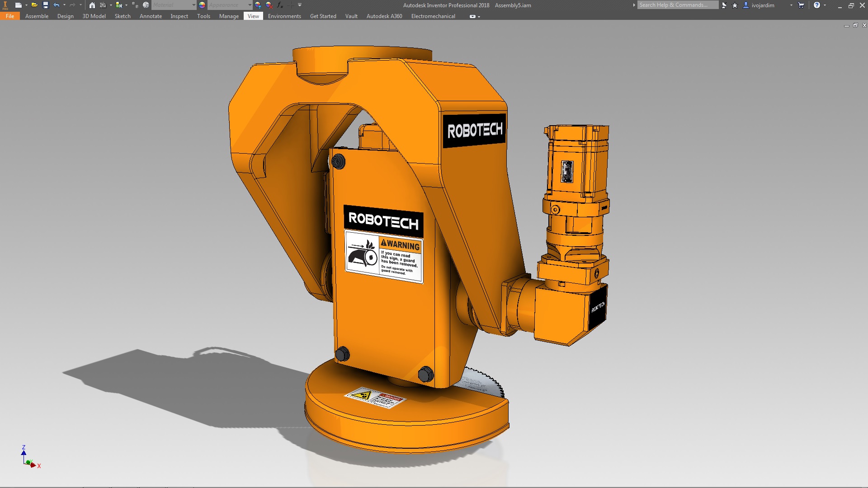Toggle ribbon display mode button
868x488 pixels.
click(472, 16)
